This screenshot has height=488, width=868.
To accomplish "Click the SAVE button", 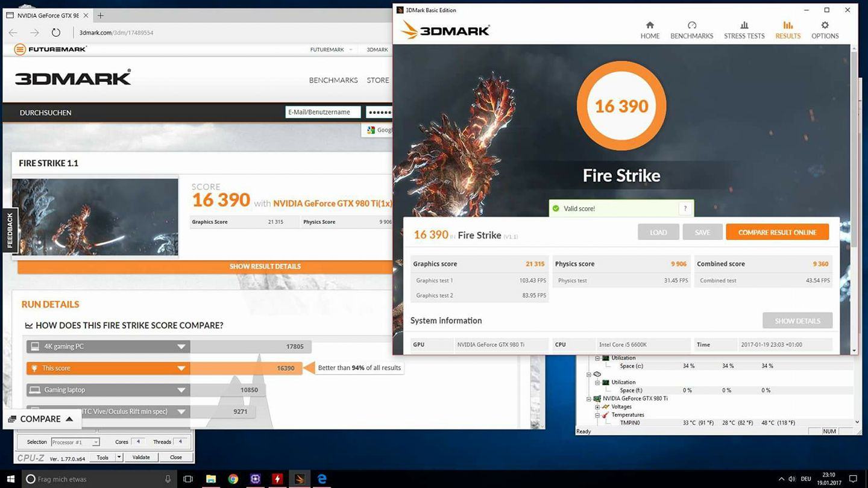I will (x=702, y=232).
